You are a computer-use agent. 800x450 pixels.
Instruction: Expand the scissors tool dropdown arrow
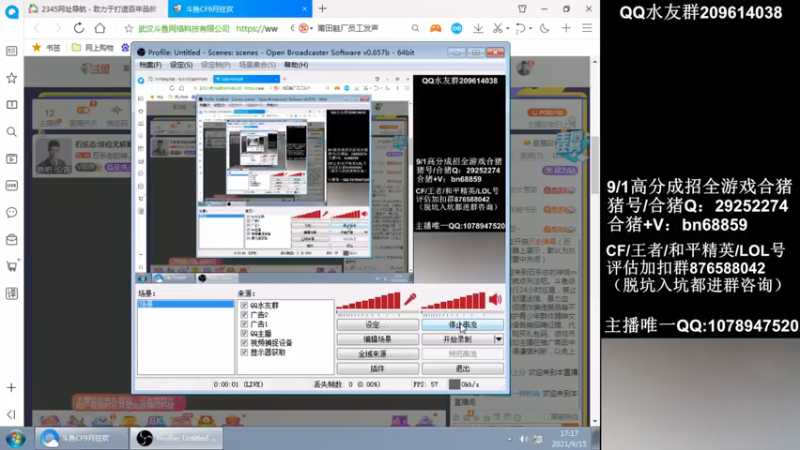[507, 29]
